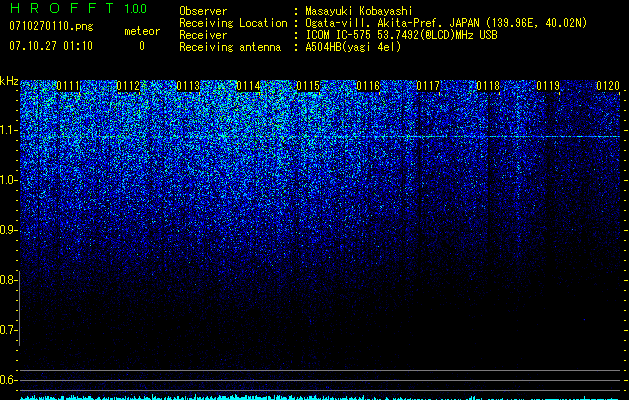Click the Observer label
Screen dimensions: 629x400
[203, 11]
